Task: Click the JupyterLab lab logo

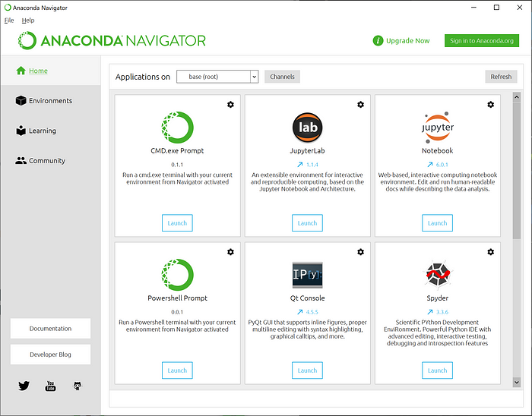Action: pyautogui.click(x=307, y=128)
